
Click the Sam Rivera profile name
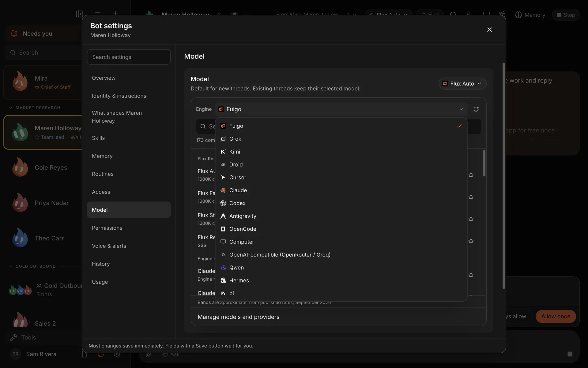[41, 354]
